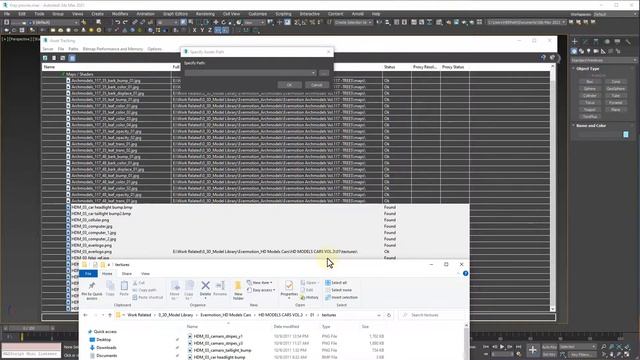Click the Explorer Help question mark icon

click(465, 273)
